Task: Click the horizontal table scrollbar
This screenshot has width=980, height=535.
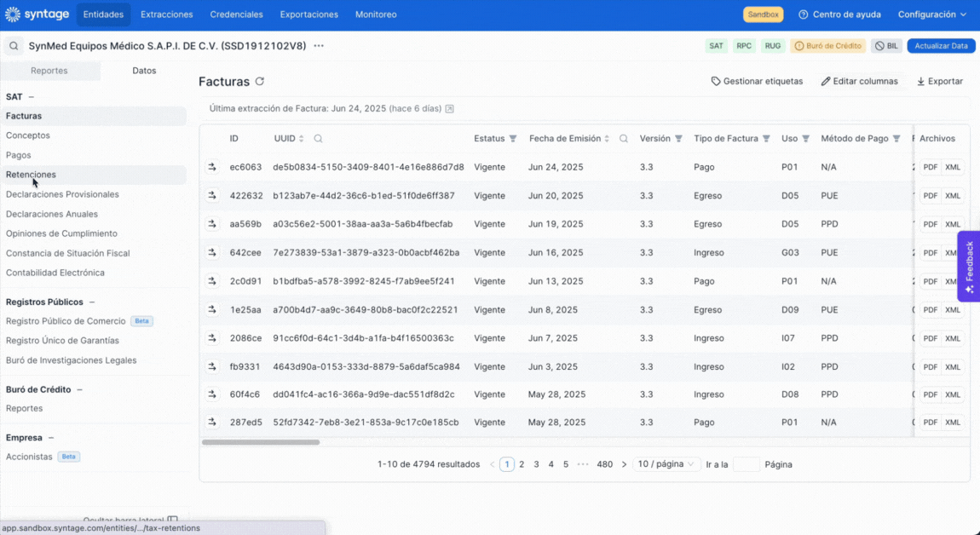Action: tap(261, 442)
